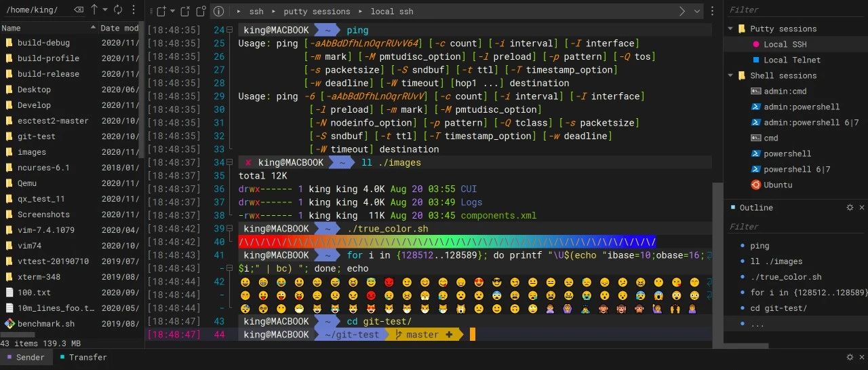Sort files by Name column
Viewport: 868px width, 370px height.
(48, 28)
